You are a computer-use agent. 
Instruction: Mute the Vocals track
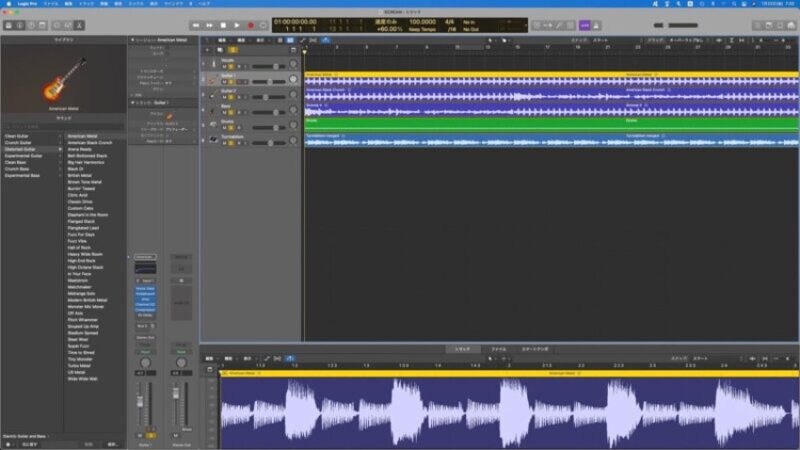click(x=225, y=67)
